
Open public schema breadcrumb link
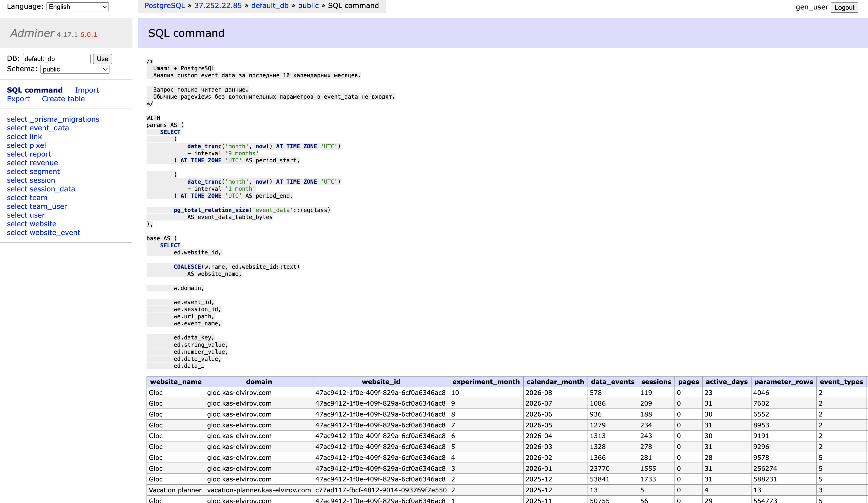pyautogui.click(x=308, y=6)
